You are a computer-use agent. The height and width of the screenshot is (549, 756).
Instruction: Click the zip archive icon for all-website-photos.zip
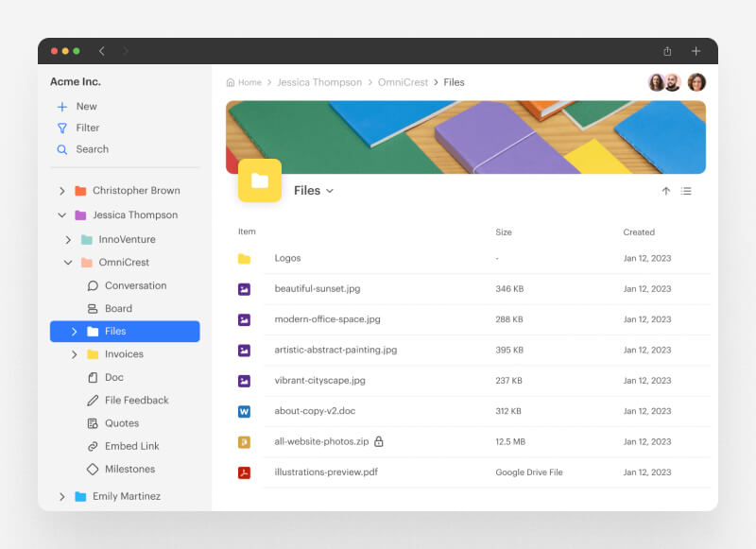(244, 442)
